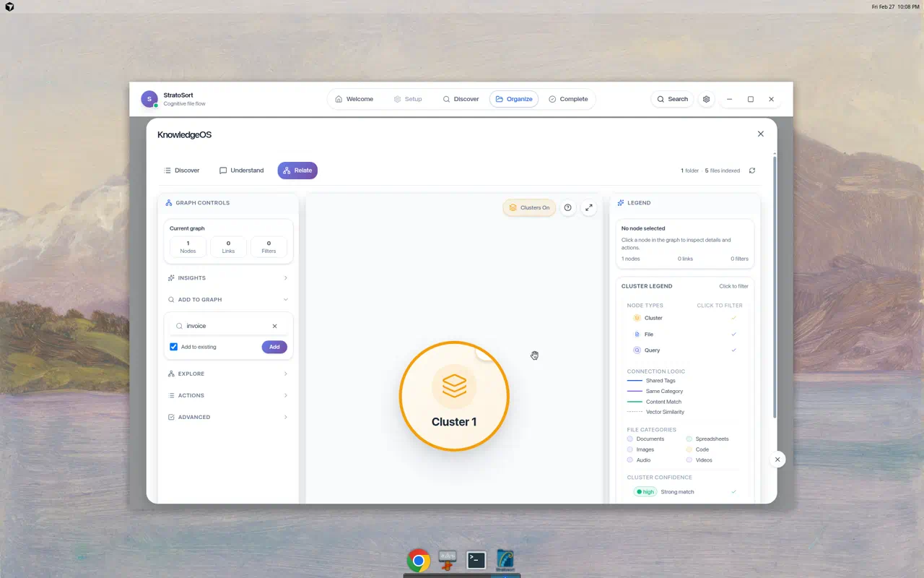Click the refresh icon beside files indexed
Image resolution: width=924 pixels, height=578 pixels.
(x=752, y=171)
